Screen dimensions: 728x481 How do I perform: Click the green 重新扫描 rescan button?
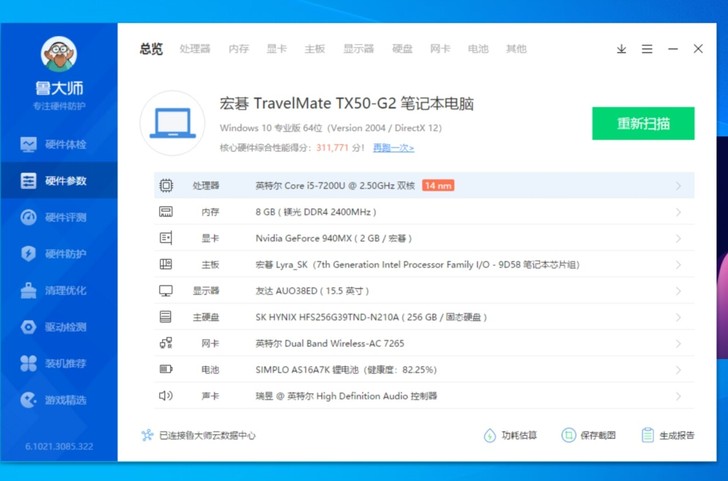pyautogui.click(x=643, y=124)
